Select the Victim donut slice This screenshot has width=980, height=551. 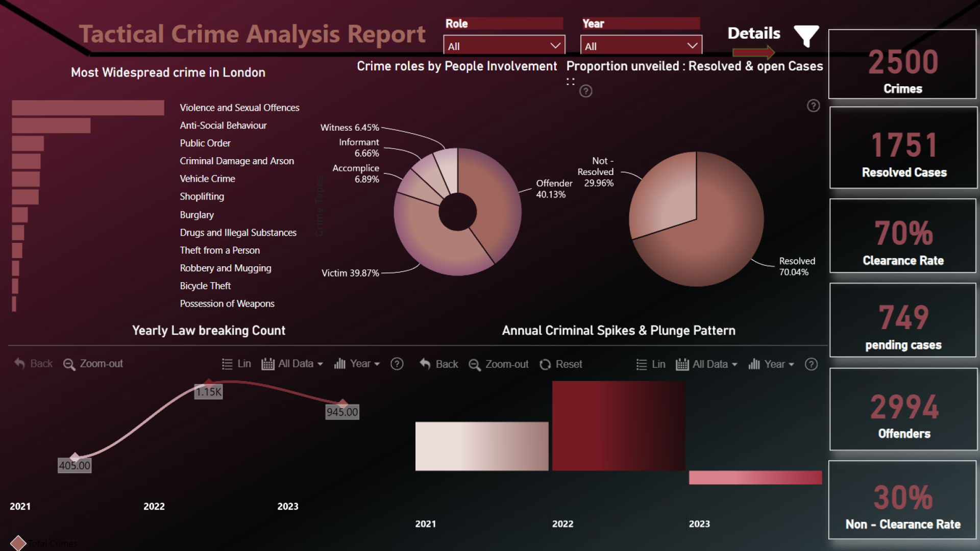[434, 242]
